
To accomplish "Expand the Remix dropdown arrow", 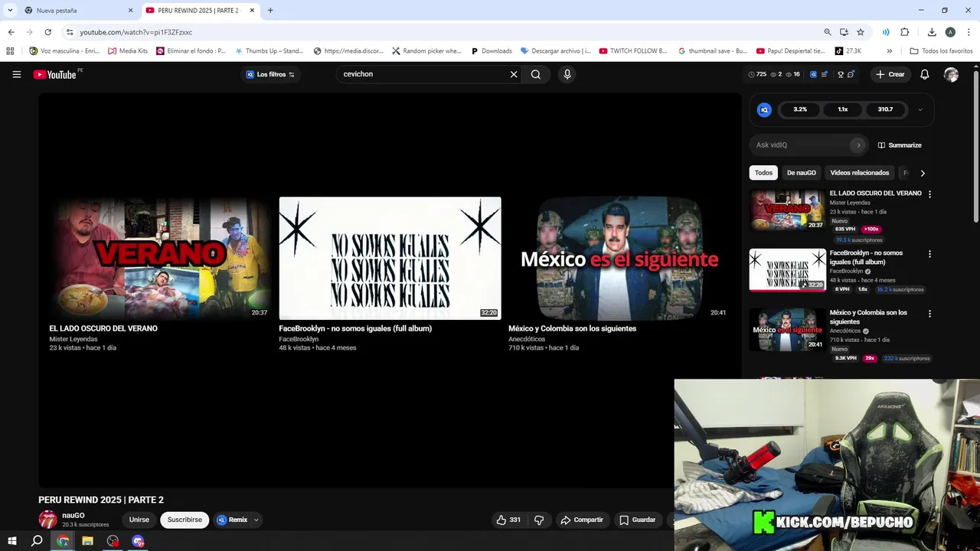I will pyautogui.click(x=256, y=520).
